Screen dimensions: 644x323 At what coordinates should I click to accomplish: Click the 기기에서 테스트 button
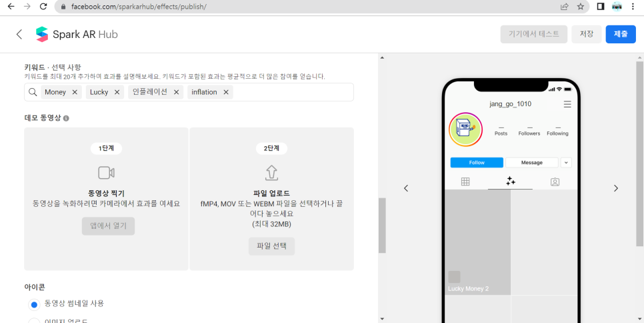click(x=534, y=34)
